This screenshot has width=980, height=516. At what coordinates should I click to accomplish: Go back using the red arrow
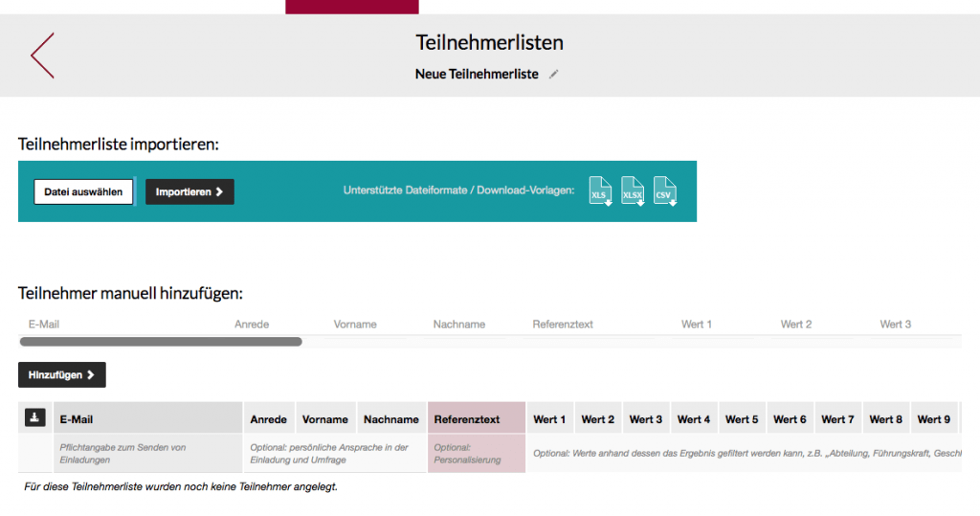pyautogui.click(x=42, y=56)
